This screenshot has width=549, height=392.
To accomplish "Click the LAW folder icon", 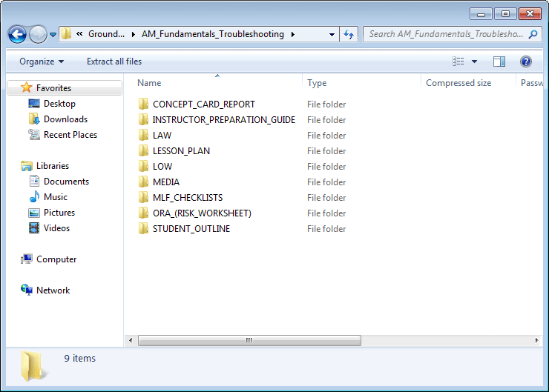I will [x=143, y=135].
